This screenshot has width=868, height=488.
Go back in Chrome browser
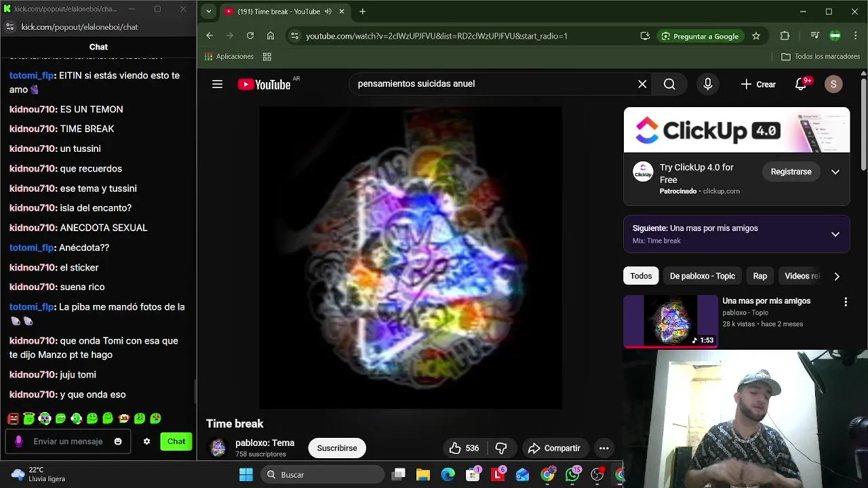point(210,36)
